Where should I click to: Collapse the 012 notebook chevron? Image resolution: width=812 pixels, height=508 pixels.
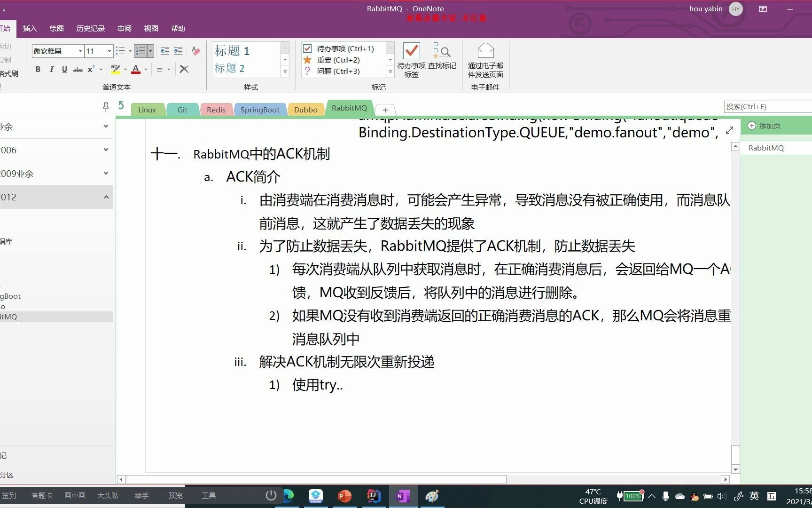point(106,197)
